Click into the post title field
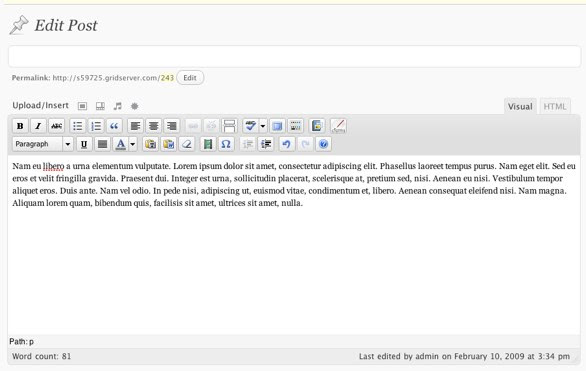 294,57
